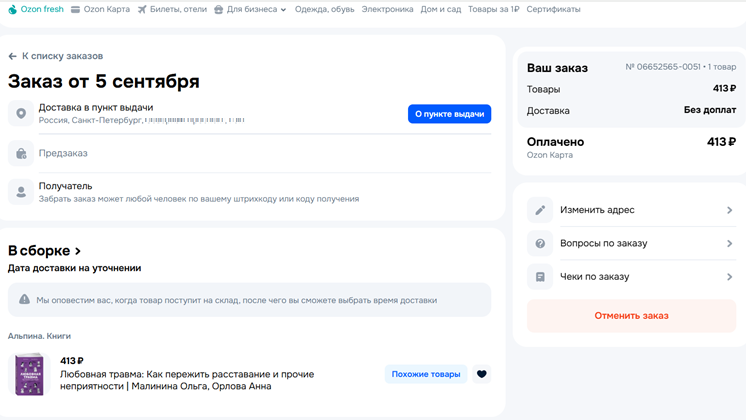Click chevron beside Вопросы по заказу
Image resolution: width=746 pixels, height=420 pixels.
click(x=729, y=243)
